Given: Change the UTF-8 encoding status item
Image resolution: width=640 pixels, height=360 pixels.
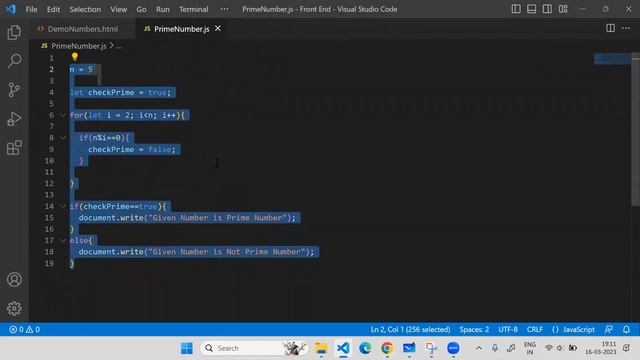Looking at the screenshot, I should tap(508, 329).
